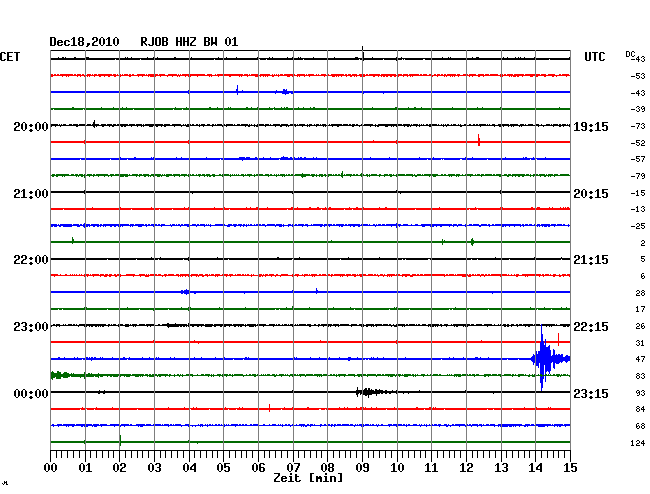Click DC offset value -15
The width and height of the screenshot is (650, 494).
click(x=638, y=193)
